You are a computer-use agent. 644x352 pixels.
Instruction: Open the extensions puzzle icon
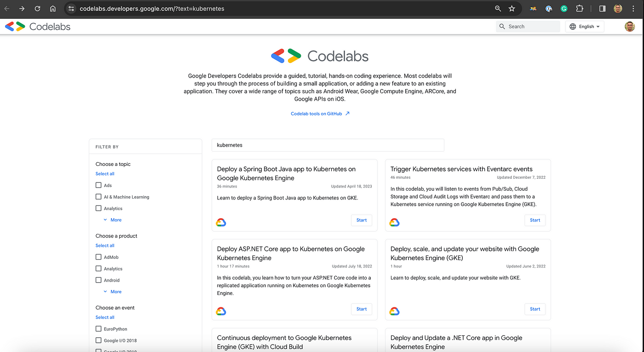point(580,9)
